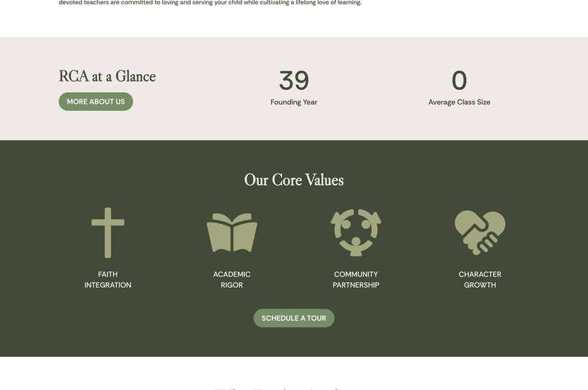
Task: Open the More About Us page
Action: coord(96,101)
